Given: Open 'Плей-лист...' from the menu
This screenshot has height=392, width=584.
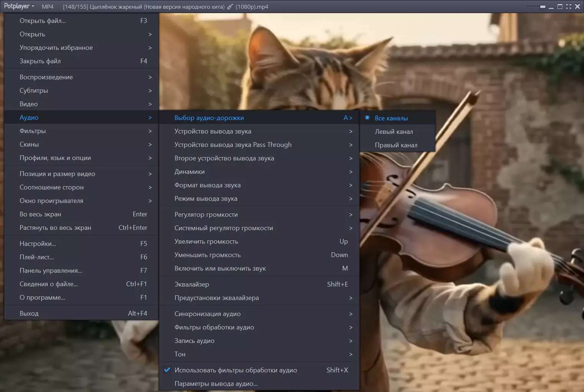Looking at the screenshot, I should 81,257.
